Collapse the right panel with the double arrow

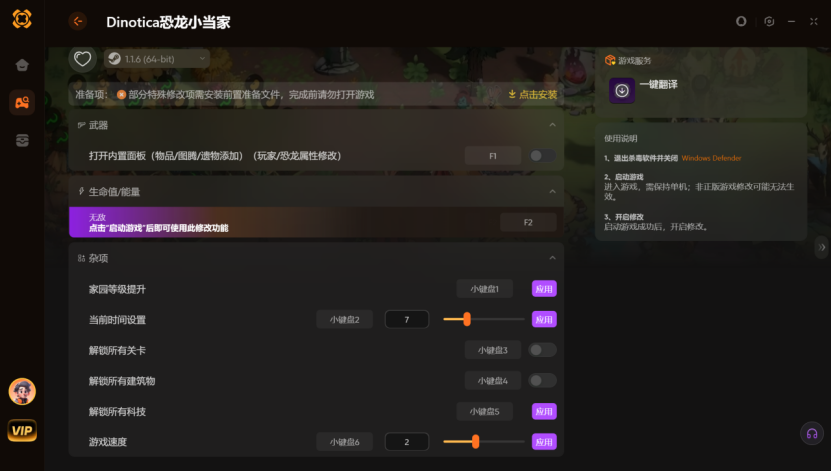pos(822,247)
